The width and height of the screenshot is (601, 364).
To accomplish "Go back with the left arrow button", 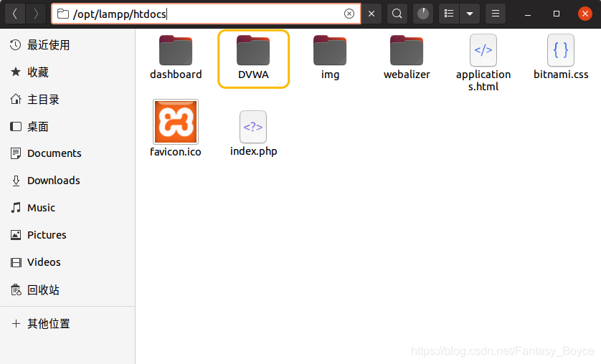I will 15,14.
